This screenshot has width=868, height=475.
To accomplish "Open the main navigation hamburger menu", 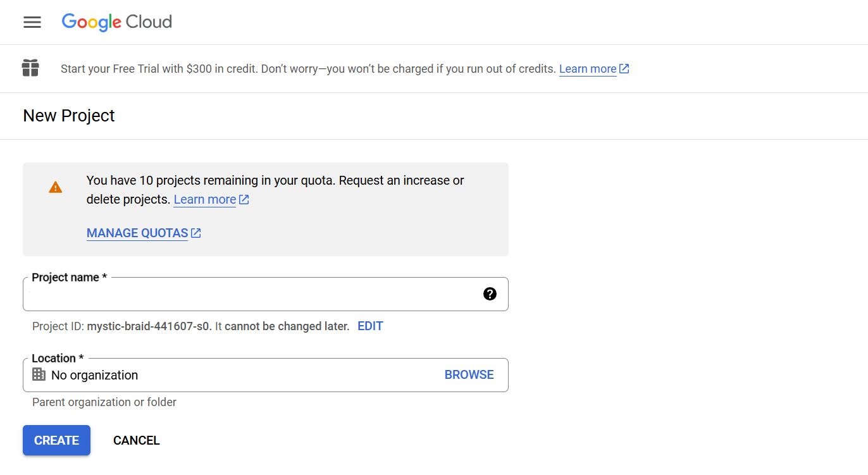I will click(32, 22).
